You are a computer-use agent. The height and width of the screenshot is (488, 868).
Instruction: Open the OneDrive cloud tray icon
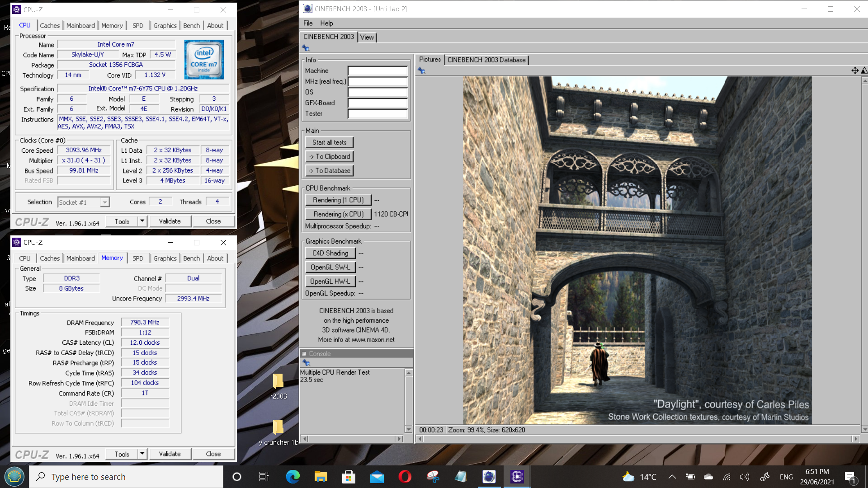[708, 477]
